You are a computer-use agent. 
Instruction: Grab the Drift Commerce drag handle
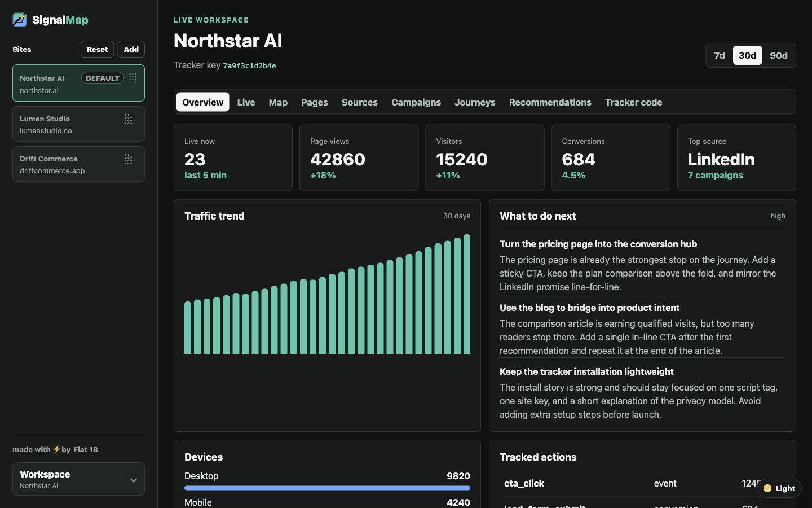(x=129, y=159)
